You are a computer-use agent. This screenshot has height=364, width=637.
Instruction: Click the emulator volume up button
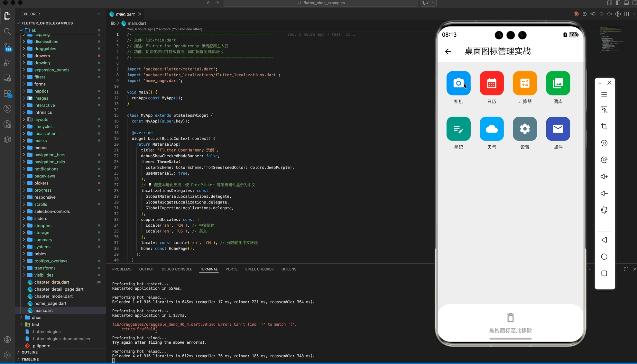pos(604,177)
